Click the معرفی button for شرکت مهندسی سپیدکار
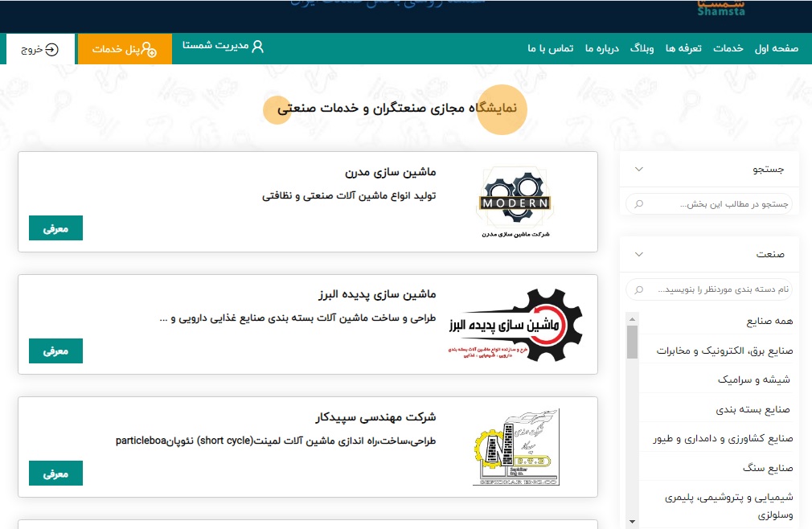812x529 pixels. (x=56, y=473)
